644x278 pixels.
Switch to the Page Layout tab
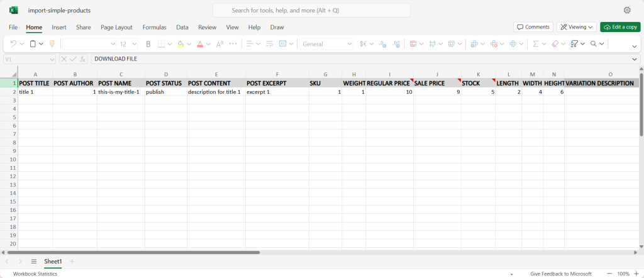pos(116,28)
